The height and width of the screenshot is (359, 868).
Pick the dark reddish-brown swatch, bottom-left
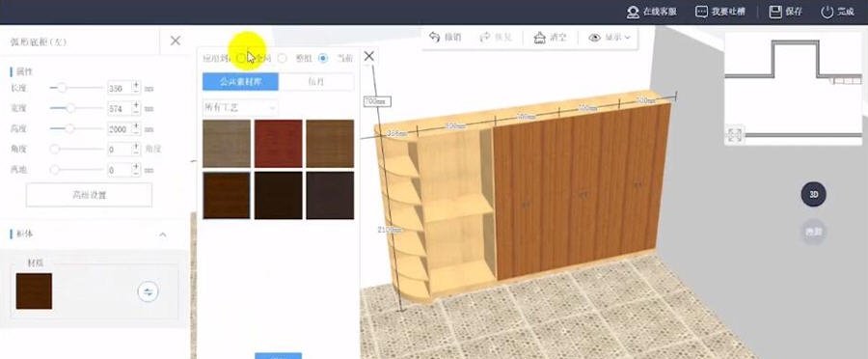[x=227, y=195]
